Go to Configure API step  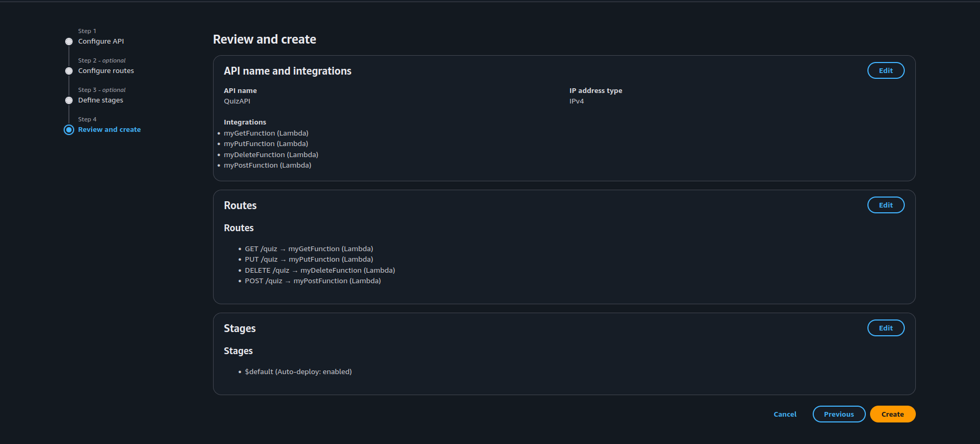(x=101, y=42)
